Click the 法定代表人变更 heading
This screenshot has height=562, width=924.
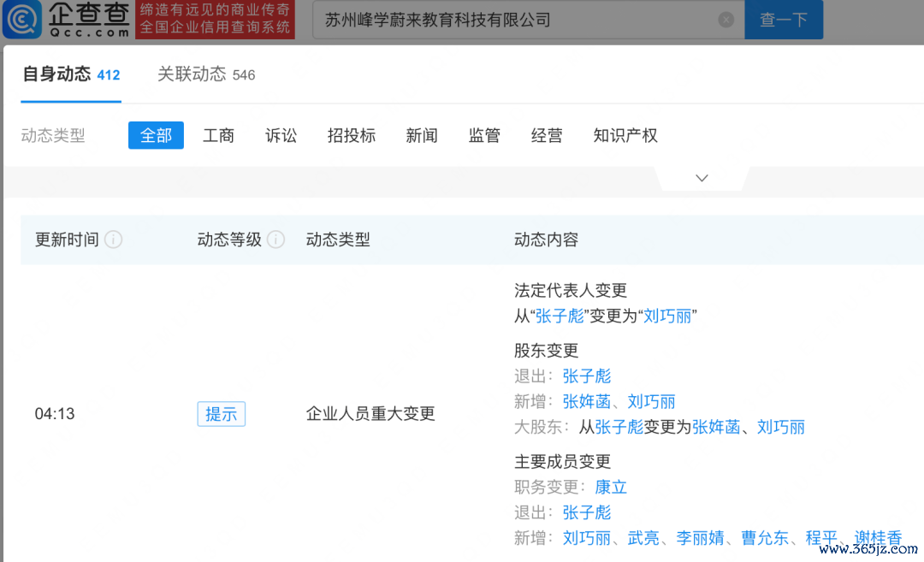(x=571, y=291)
